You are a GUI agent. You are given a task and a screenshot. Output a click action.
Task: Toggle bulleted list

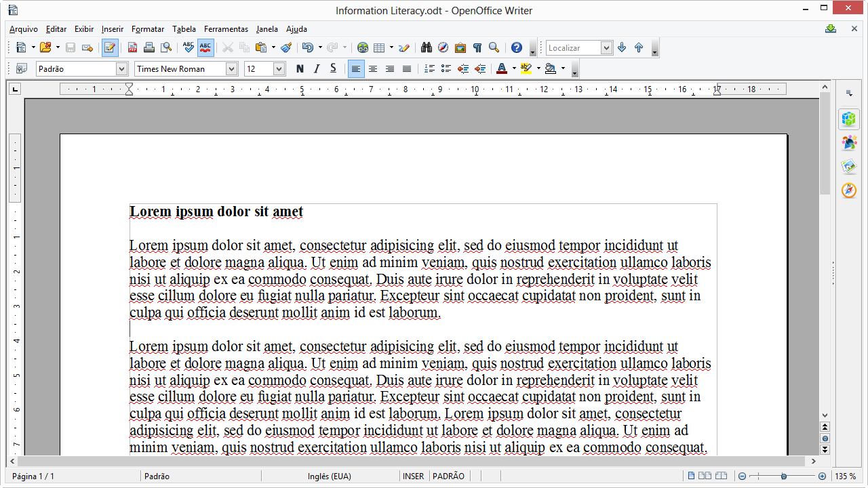(446, 68)
